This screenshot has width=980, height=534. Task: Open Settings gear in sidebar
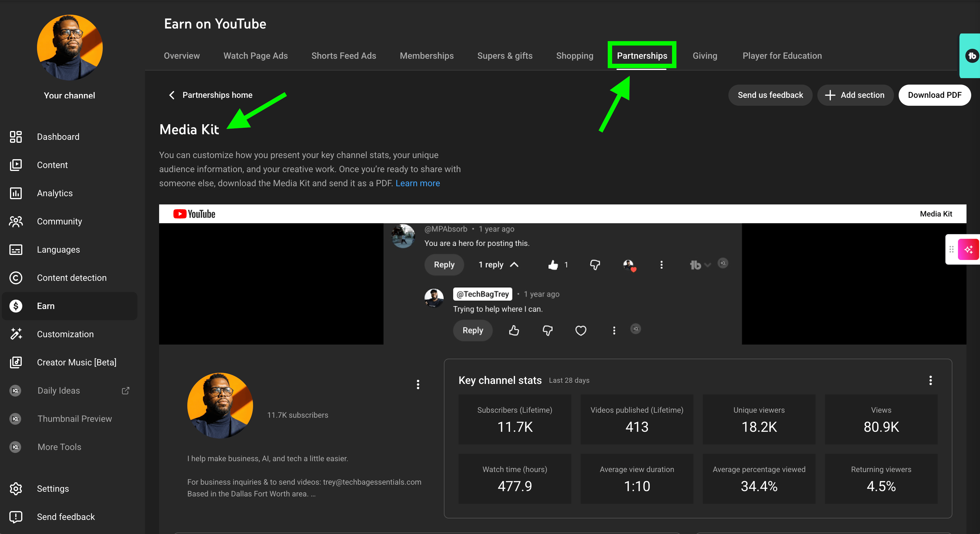click(16, 488)
